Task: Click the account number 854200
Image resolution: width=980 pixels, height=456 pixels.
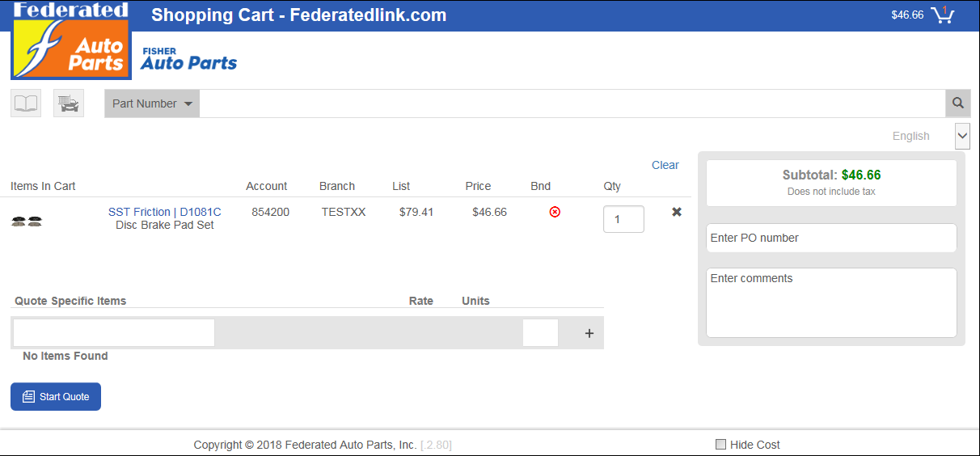Action: tap(270, 212)
